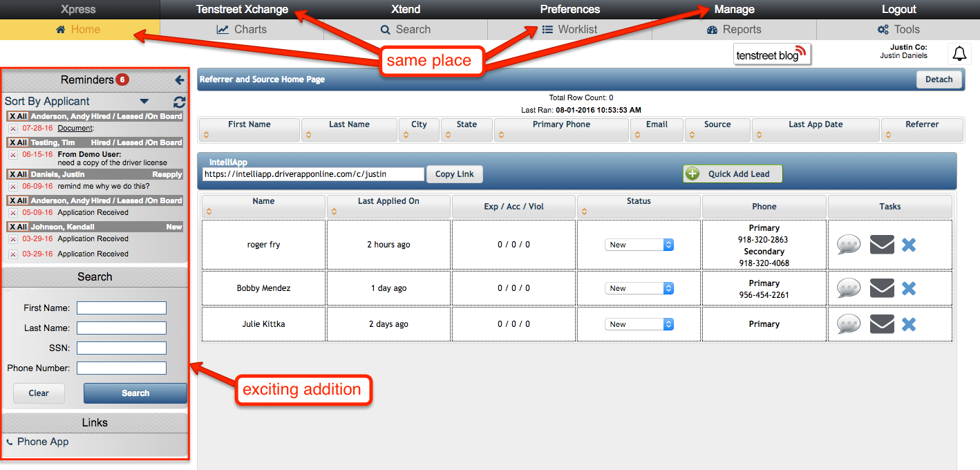This screenshot has height=470, width=980.
Task: Dismiss the 07-28-16 Document reminder
Action: (x=13, y=129)
